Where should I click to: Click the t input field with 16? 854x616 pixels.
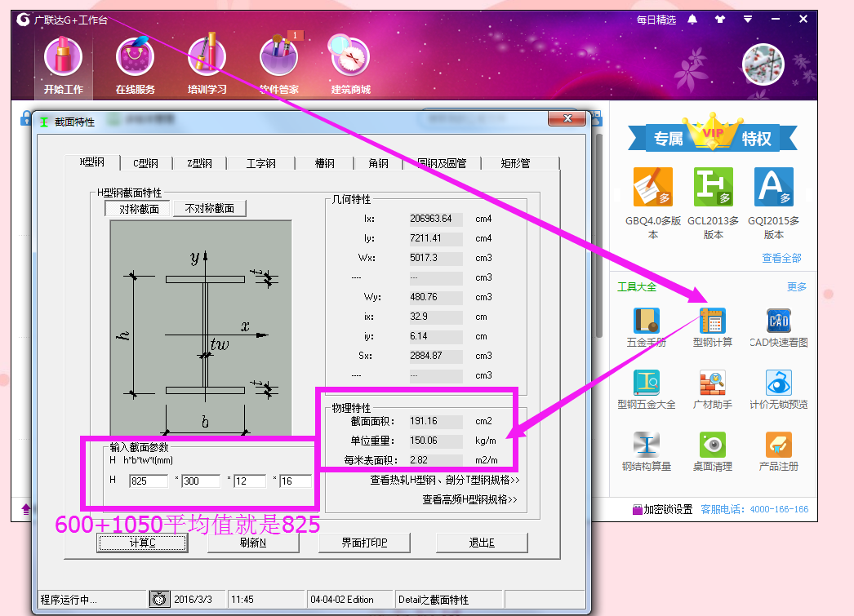pos(296,481)
